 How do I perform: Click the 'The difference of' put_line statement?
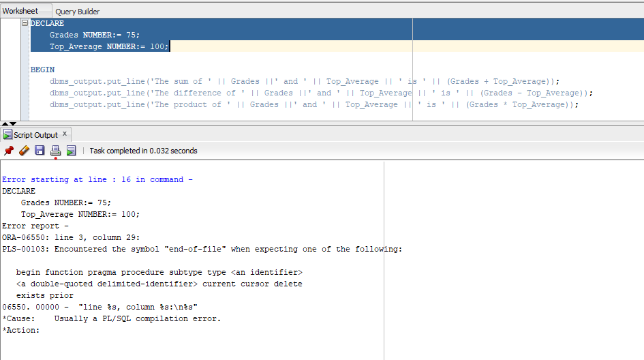[321, 93]
